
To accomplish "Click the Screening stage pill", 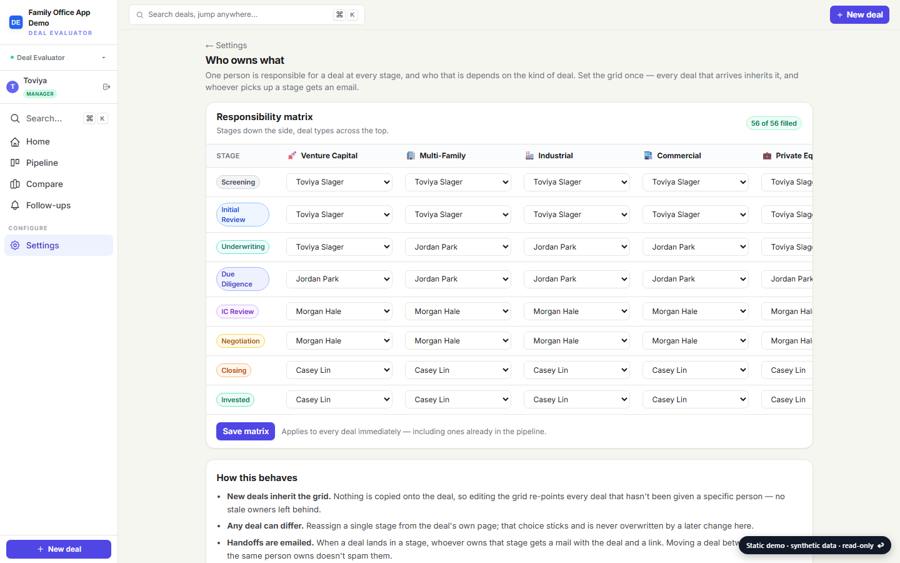I will (x=238, y=182).
